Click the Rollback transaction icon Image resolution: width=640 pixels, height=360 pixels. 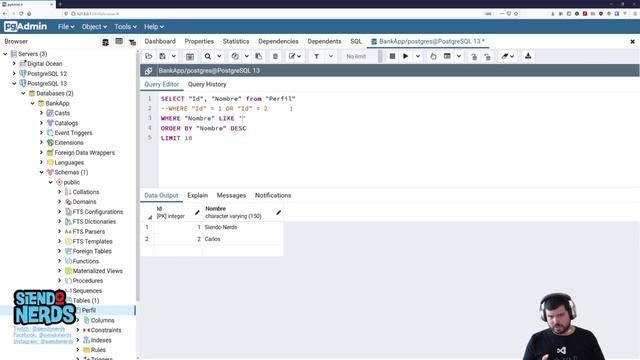click(488, 56)
